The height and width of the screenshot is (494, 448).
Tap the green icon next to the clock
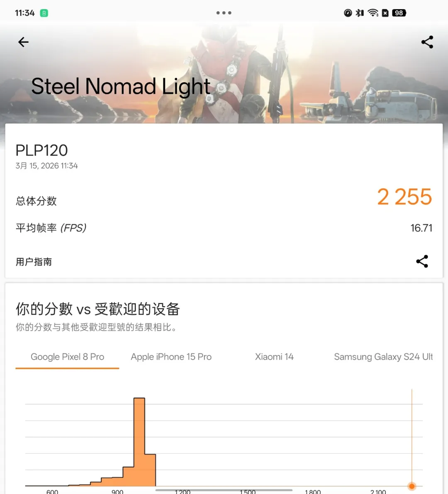point(44,13)
